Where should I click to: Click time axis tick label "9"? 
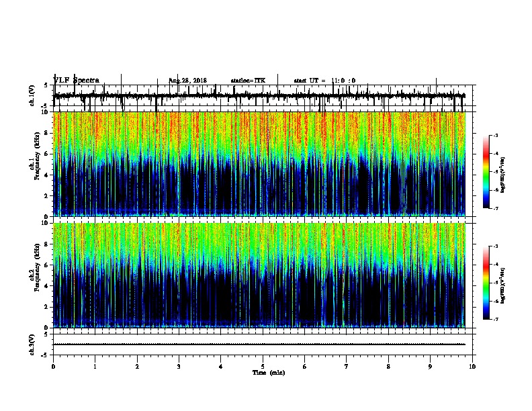[430, 367]
